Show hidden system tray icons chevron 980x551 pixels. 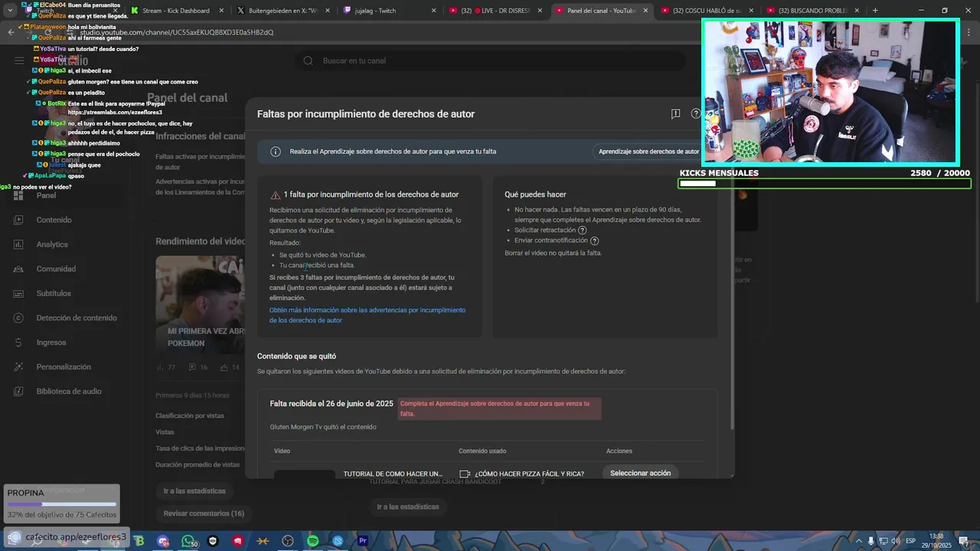(857, 541)
